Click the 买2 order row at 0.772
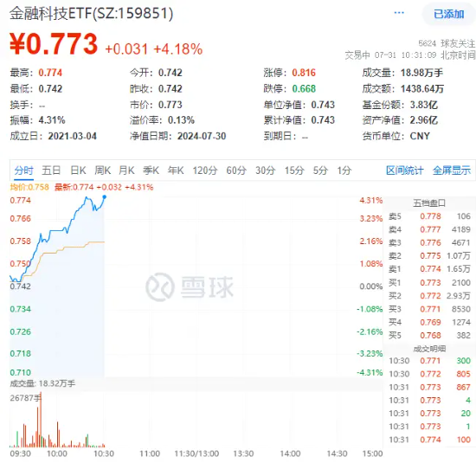The image size is (476, 463). (x=429, y=296)
